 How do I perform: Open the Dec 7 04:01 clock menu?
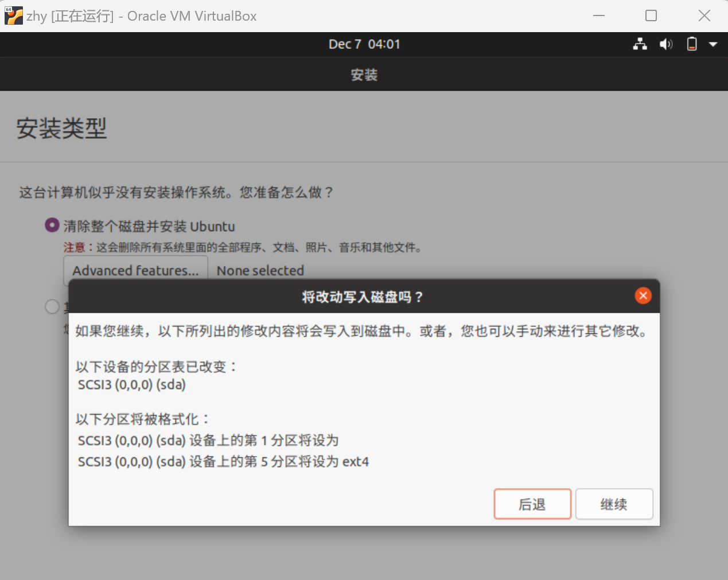click(x=364, y=44)
